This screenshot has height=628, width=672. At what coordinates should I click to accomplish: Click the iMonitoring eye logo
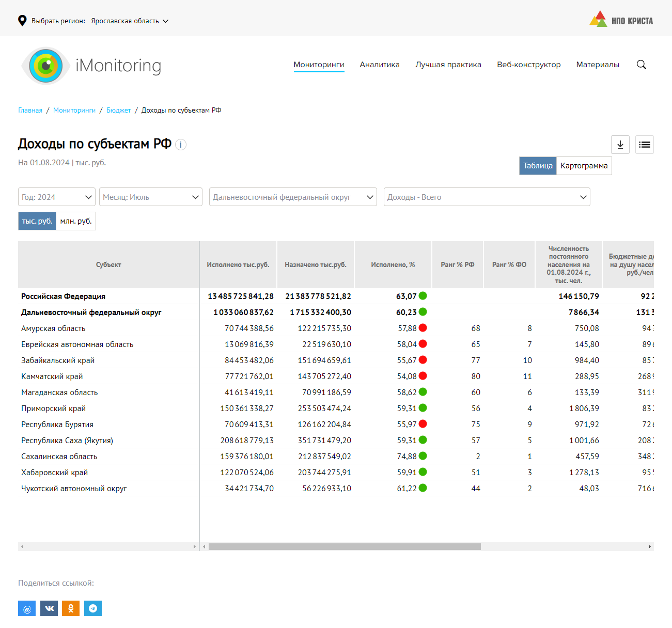(x=46, y=66)
